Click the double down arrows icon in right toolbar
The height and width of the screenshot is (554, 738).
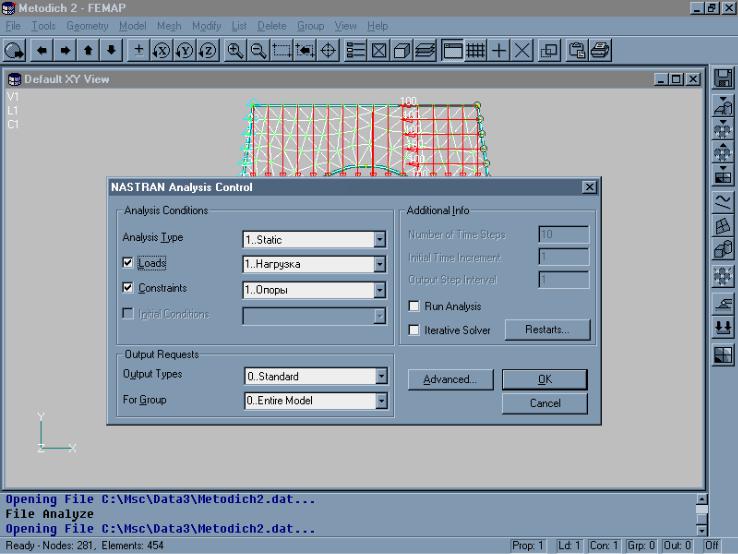click(x=723, y=327)
